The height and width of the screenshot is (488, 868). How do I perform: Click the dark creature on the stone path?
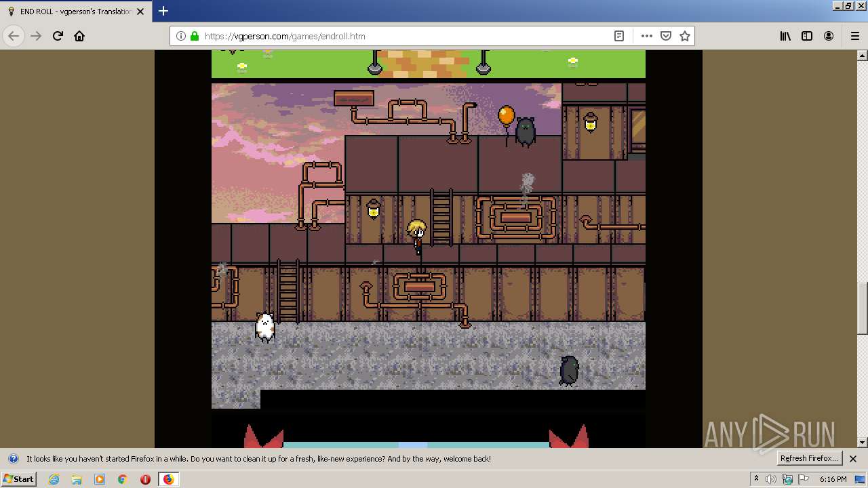tap(569, 371)
